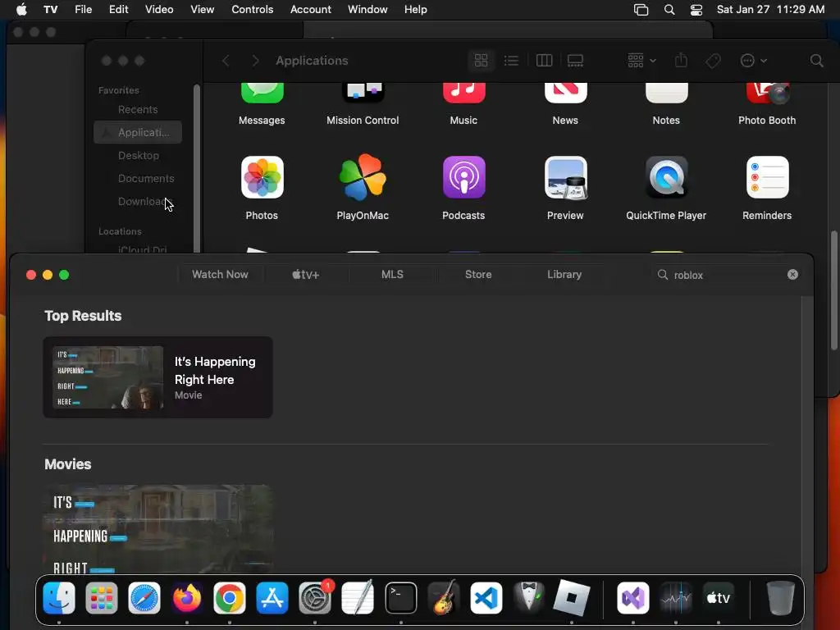Launch Google Chrome from the Dock
This screenshot has height=630, width=840.
coord(230,598)
